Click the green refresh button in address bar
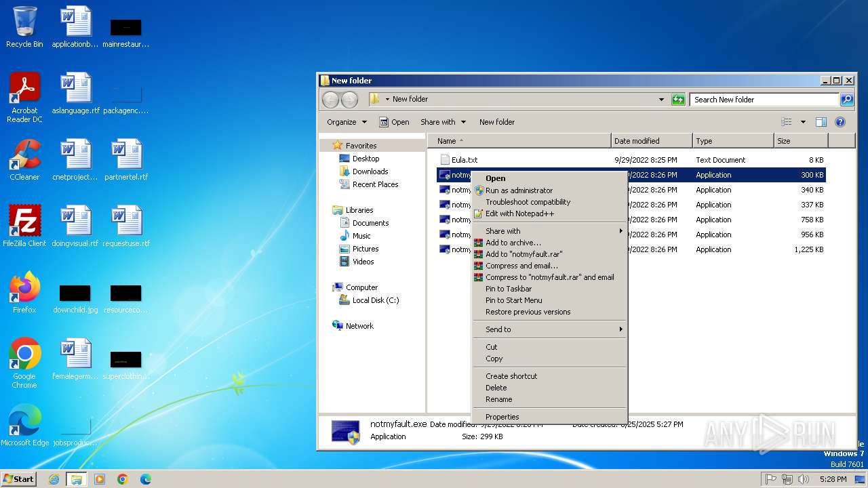This screenshot has height=488, width=868. 678,100
